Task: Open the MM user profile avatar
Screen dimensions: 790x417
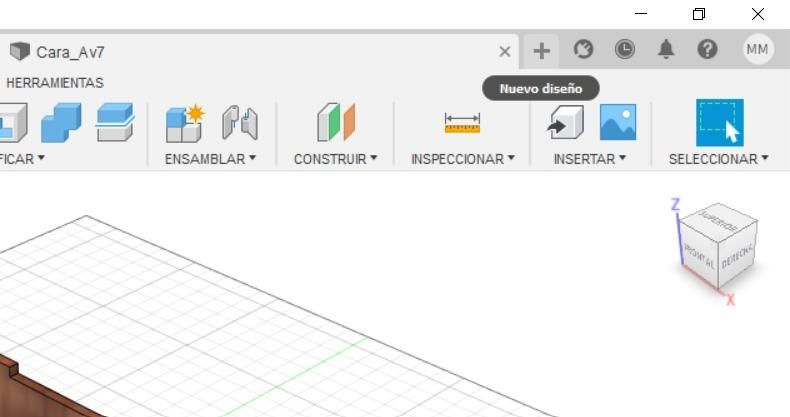Action: tap(758, 49)
